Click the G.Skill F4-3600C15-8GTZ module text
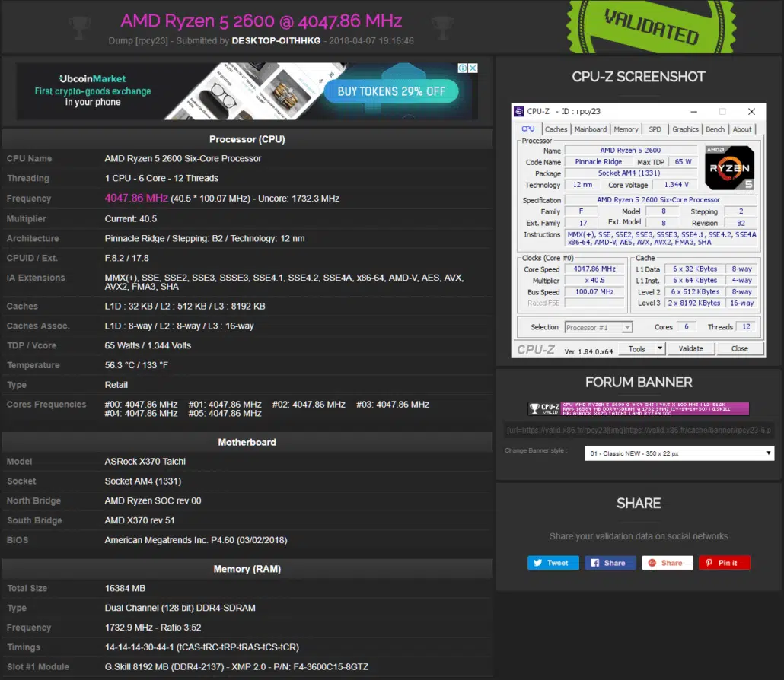Image resolution: width=784 pixels, height=680 pixels. 237,666
